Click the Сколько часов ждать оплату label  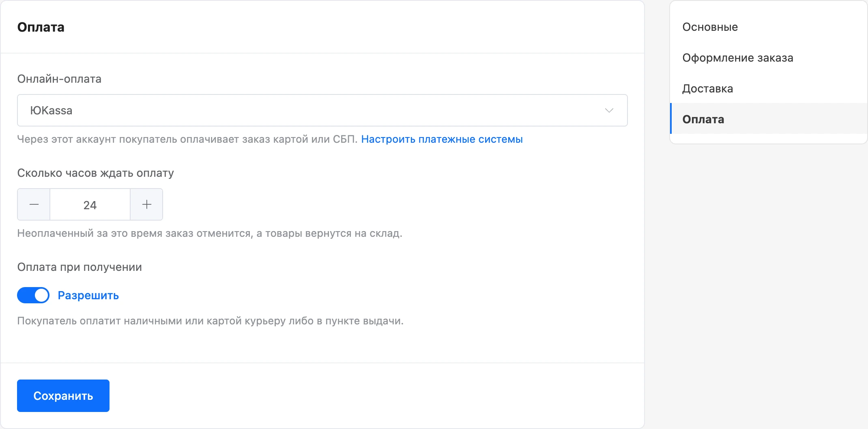click(95, 173)
